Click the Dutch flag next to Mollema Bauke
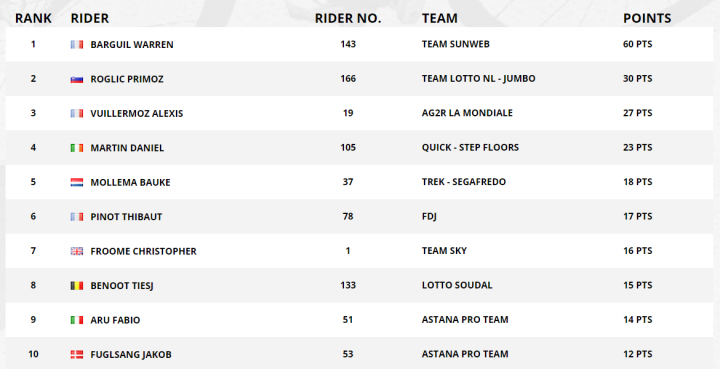720x369 pixels. tap(77, 182)
